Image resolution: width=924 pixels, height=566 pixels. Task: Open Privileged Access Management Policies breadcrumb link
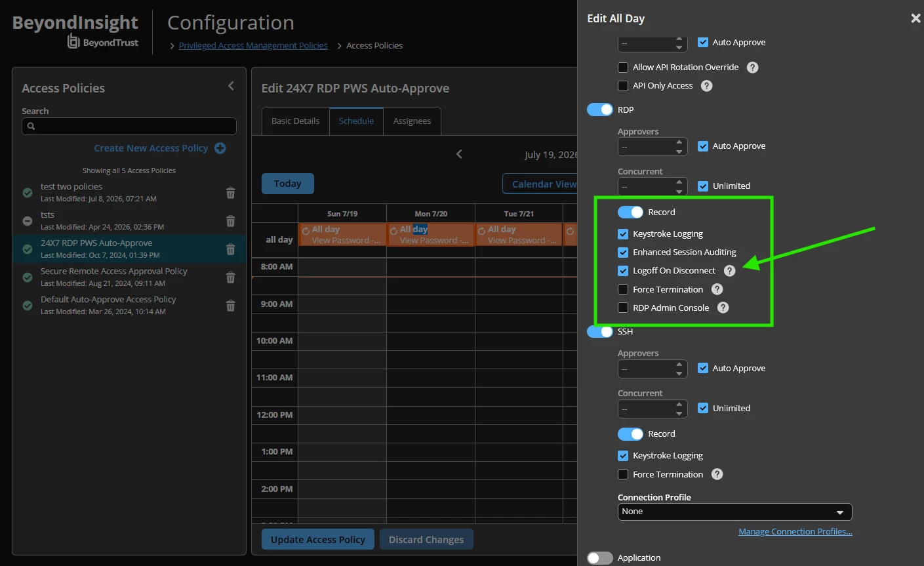point(253,46)
